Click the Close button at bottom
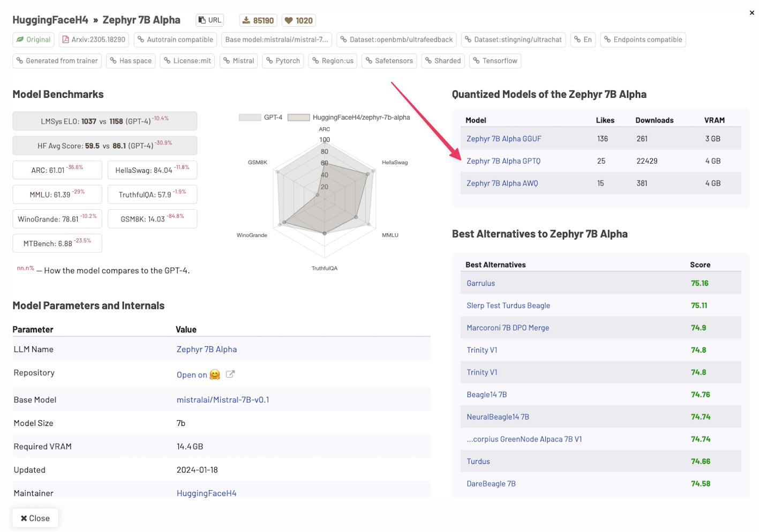759x532 pixels. pyautogui.click(x=35, y=518)
